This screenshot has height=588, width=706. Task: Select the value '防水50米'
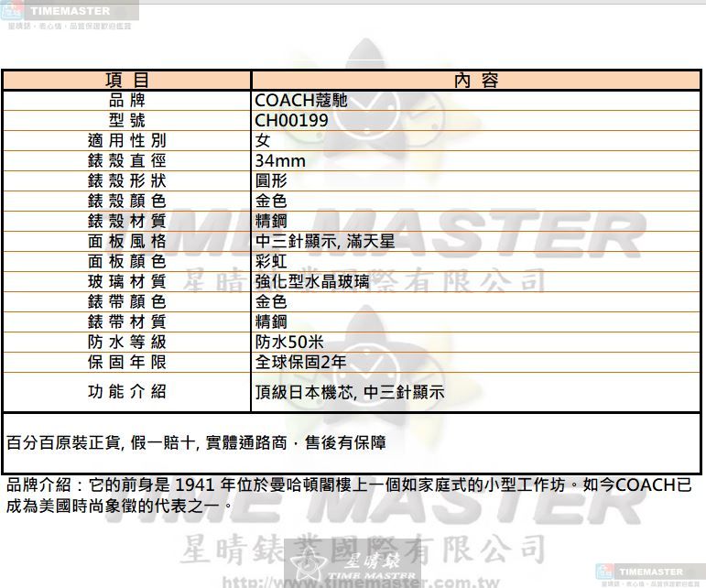tap(289, 342)
